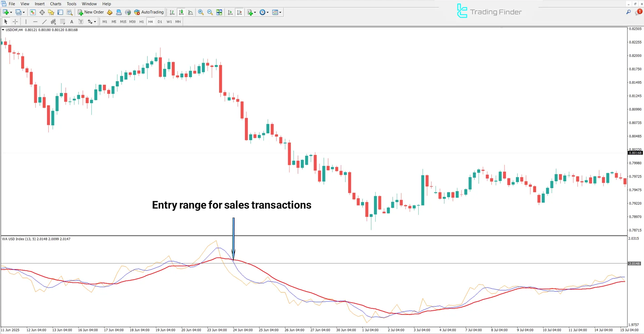Zoom out of the chart
The height and width of the screenshot is (334, 644).
click(209, 12)
